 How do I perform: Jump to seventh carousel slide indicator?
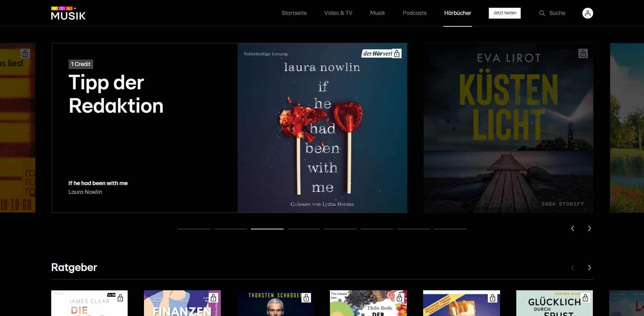[414, 229]
